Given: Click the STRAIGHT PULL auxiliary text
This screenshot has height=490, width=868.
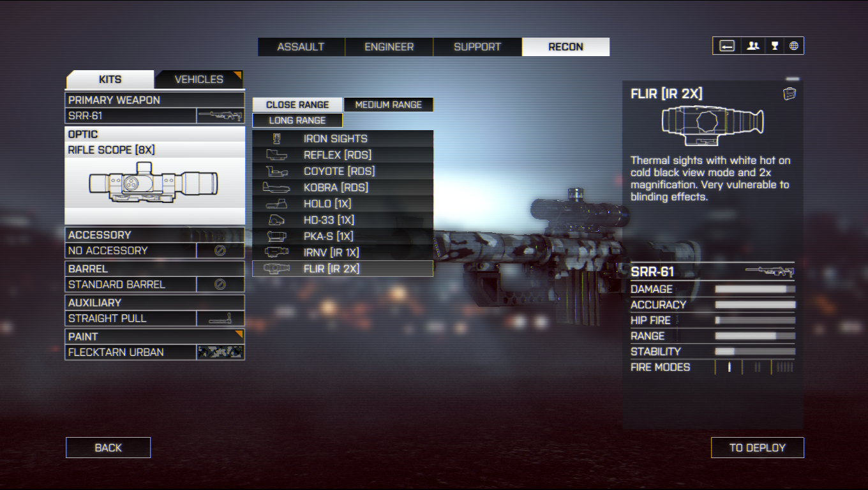Looking at the screenshot, I should (x=107, y=318).
